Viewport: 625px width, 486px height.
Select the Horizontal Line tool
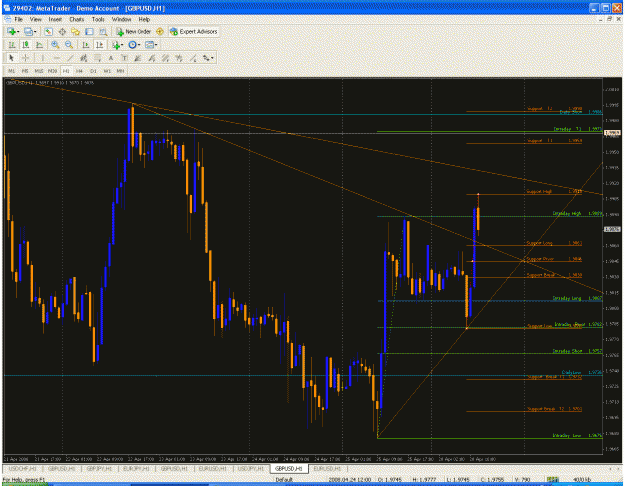coord(56,58)
